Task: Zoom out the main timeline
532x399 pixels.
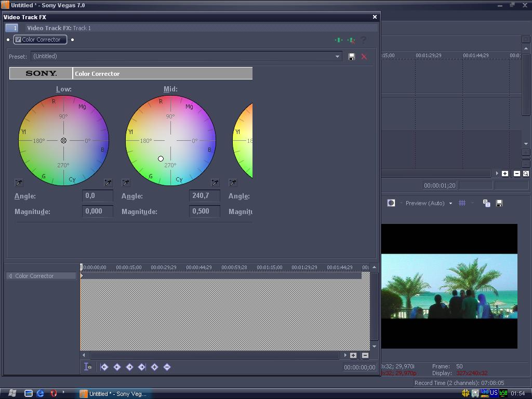Action: (517, 174)
